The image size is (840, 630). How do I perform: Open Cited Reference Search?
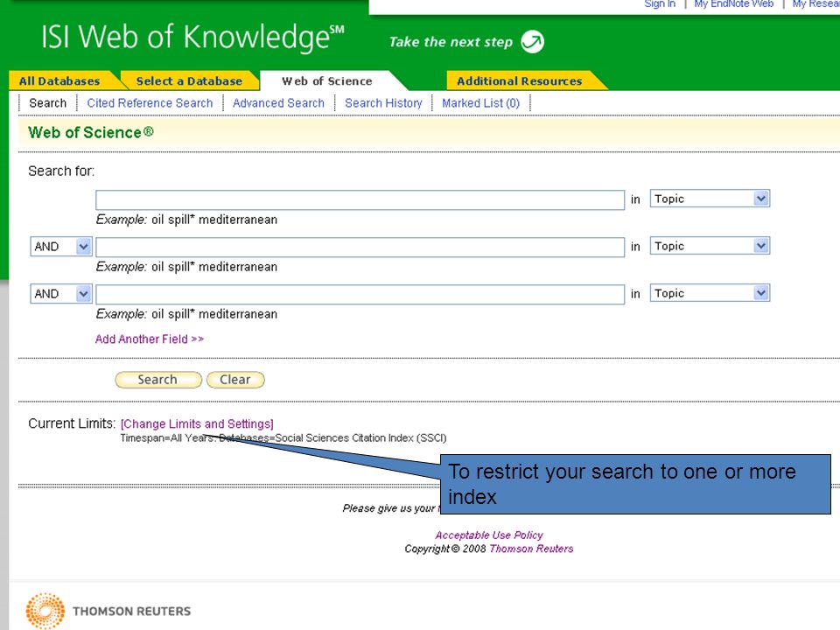[150, 103]
